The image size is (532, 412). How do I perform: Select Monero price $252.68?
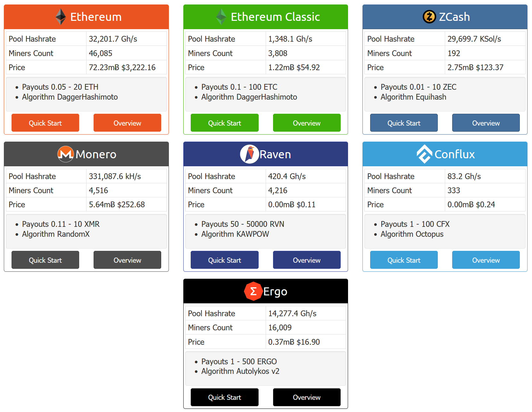click(131, 204)
